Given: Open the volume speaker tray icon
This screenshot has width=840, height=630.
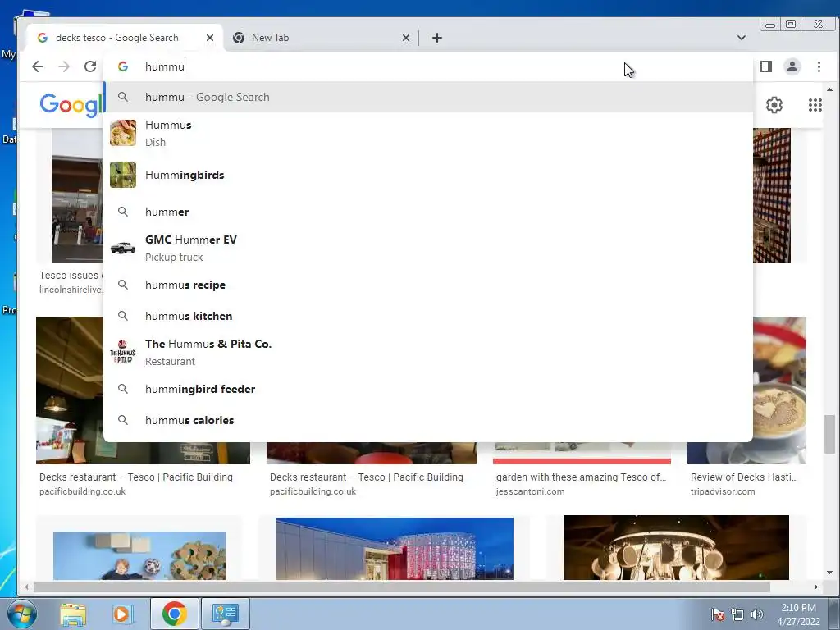Looking at the screenshot, I should 757,614.
